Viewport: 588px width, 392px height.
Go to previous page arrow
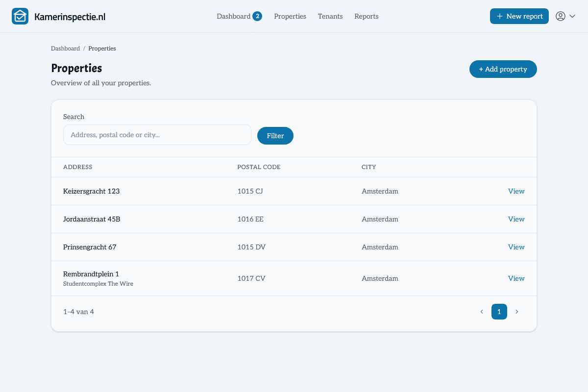pos(482,312)
